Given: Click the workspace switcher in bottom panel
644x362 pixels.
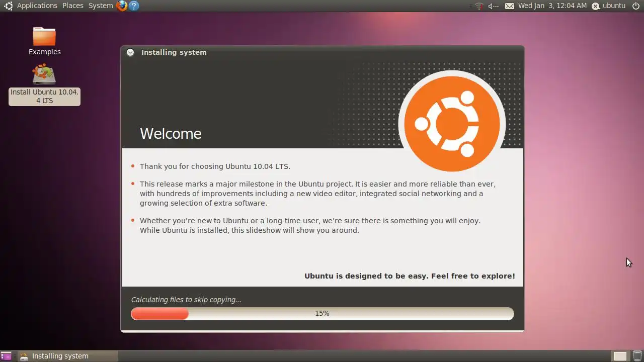Looking at the screenshot, I should click(620, 356).
